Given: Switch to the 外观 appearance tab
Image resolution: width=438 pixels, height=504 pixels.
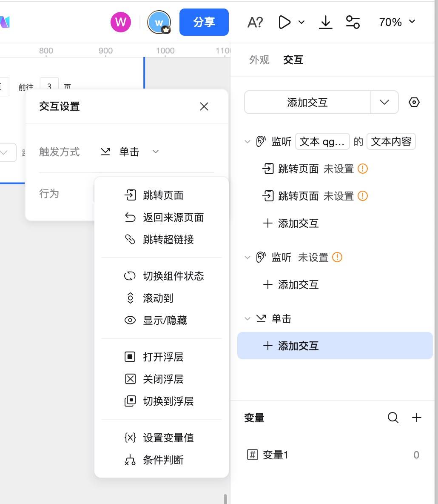Looking at the screenshot, I should (259, 60).
